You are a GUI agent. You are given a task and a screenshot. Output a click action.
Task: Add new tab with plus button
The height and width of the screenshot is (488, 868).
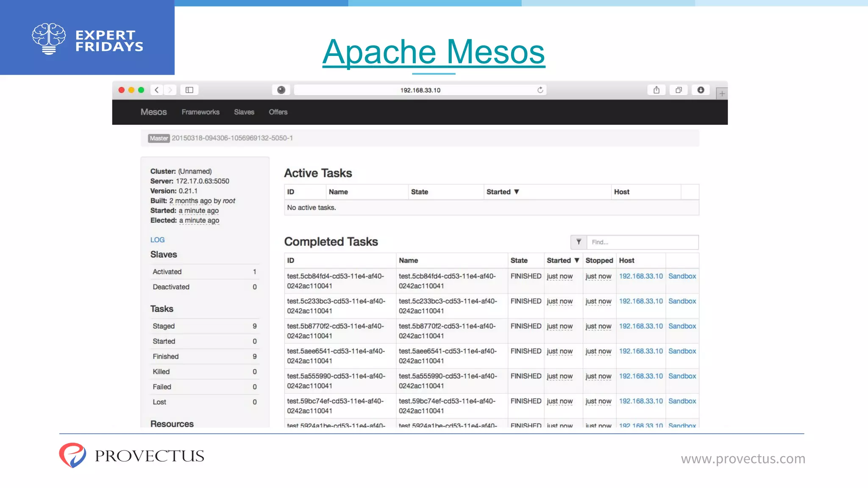pyautogui.click(x=722, y=93)
